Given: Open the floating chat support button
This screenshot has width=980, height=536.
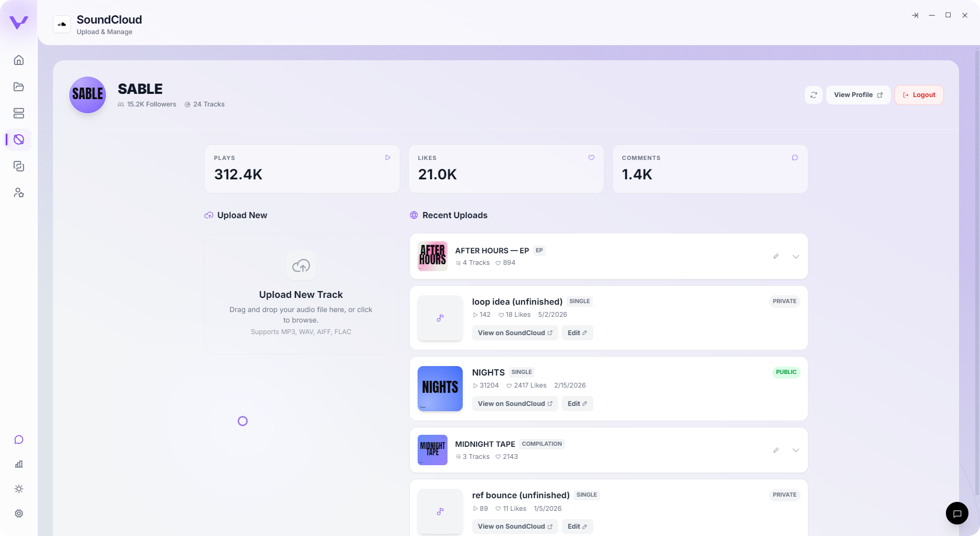Looking at the screenshot, I should click(x=957, y=513).
